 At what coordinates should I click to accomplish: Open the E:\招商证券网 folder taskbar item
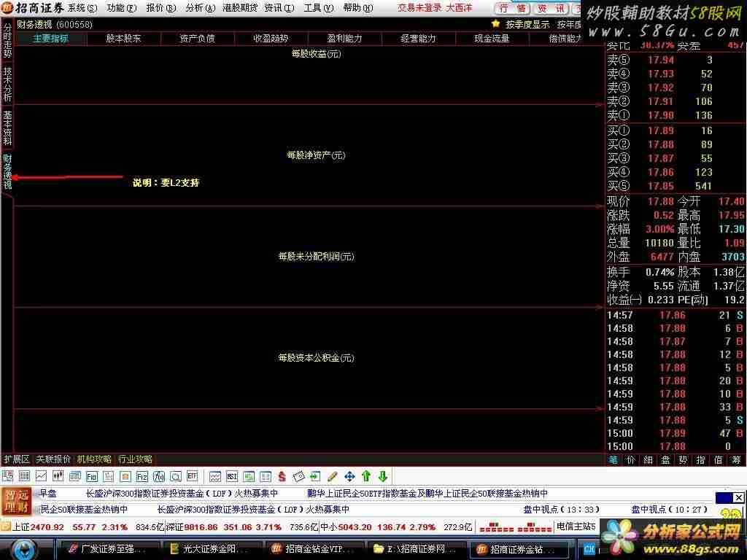[414, 549]
